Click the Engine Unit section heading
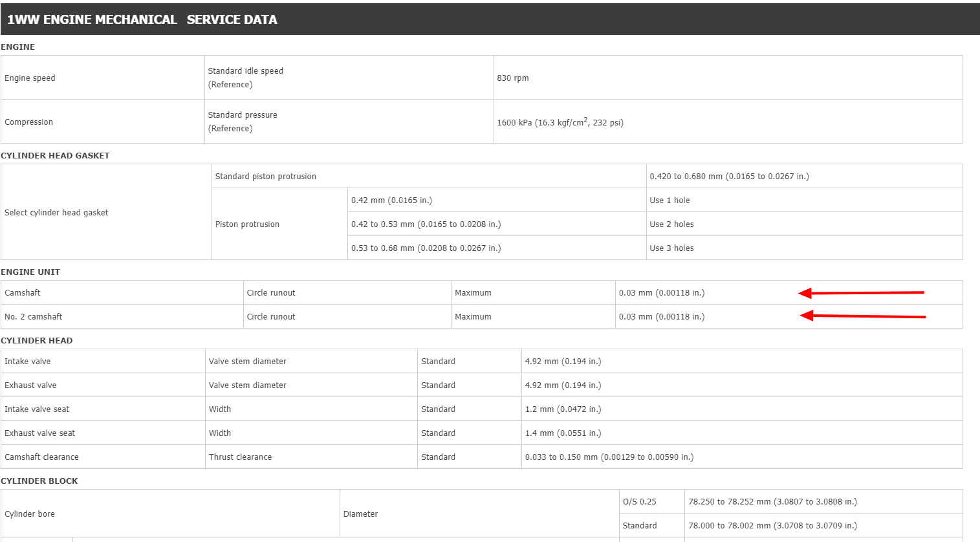The image size is (980, 542). [x=30, y=272]
